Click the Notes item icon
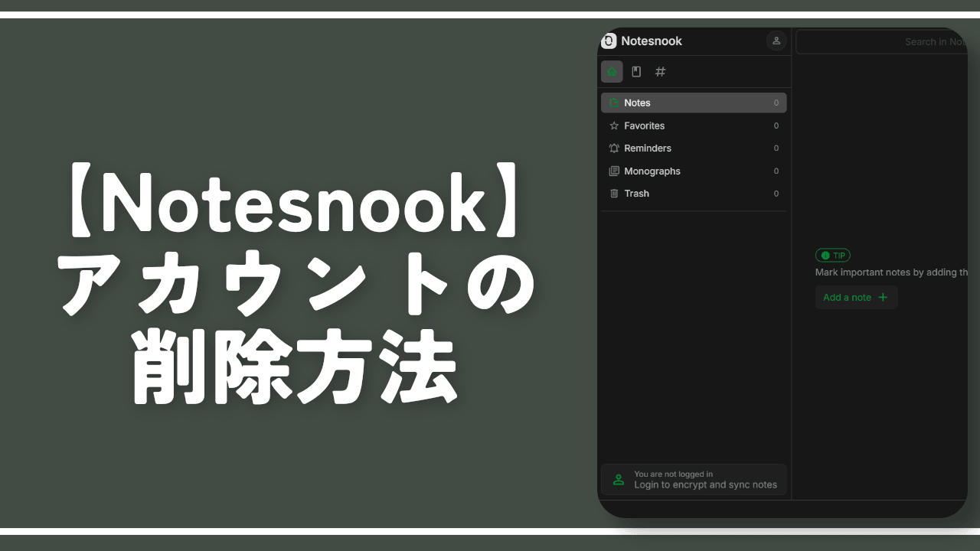The width and height of the screenshot is (980, 551). click(x=614, y=103)
